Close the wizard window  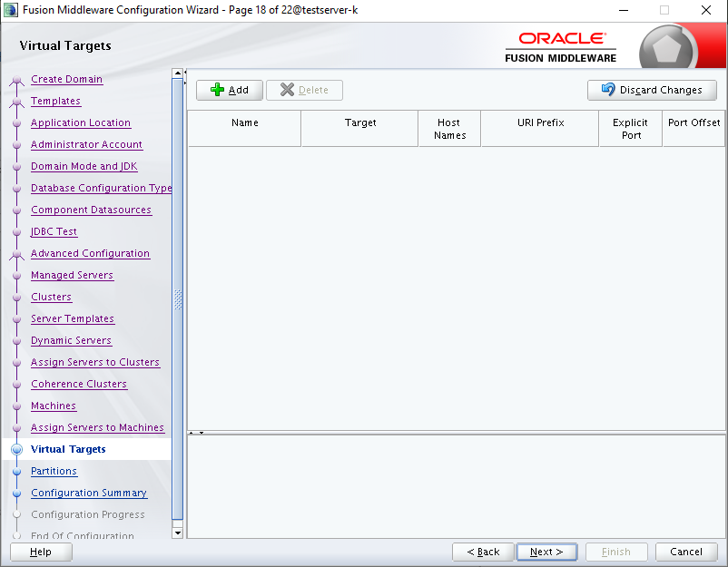pyautogui.click(x=706, y=10)
